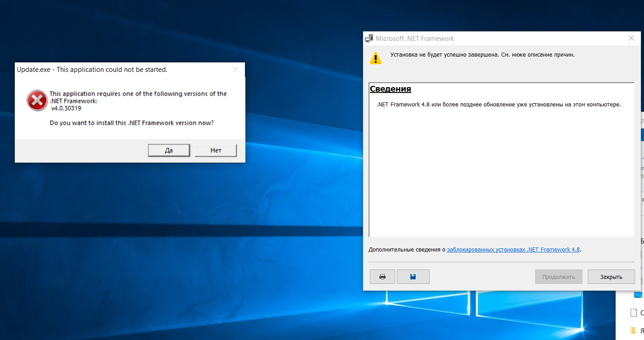Click the Microsoft .NET Framework title bar icon

click(369, 39)
